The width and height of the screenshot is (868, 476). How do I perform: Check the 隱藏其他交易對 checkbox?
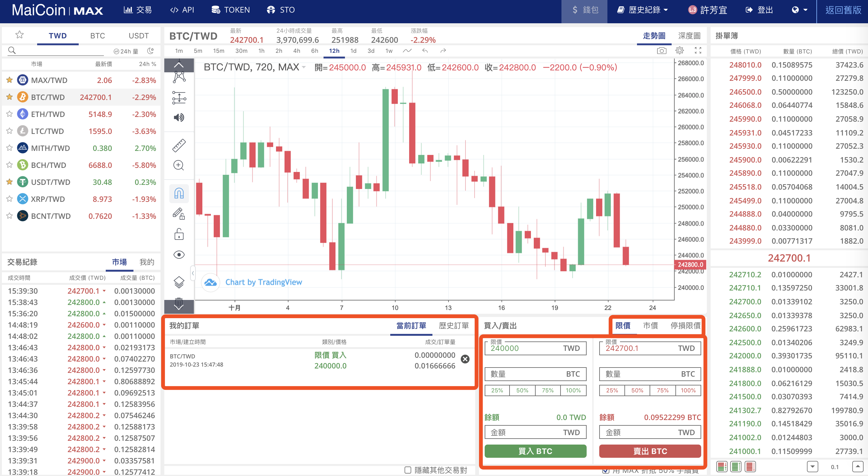408,470
